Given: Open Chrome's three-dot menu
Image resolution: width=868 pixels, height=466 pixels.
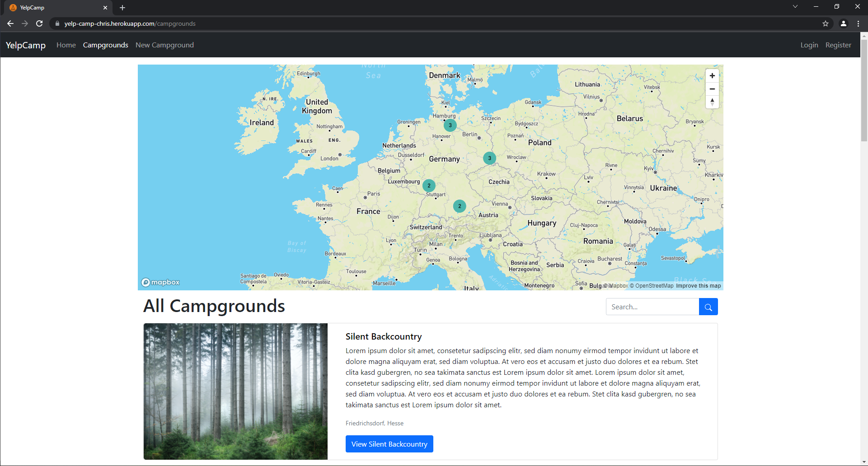Looking at the screenshot, I should click(x=858, y=23).
